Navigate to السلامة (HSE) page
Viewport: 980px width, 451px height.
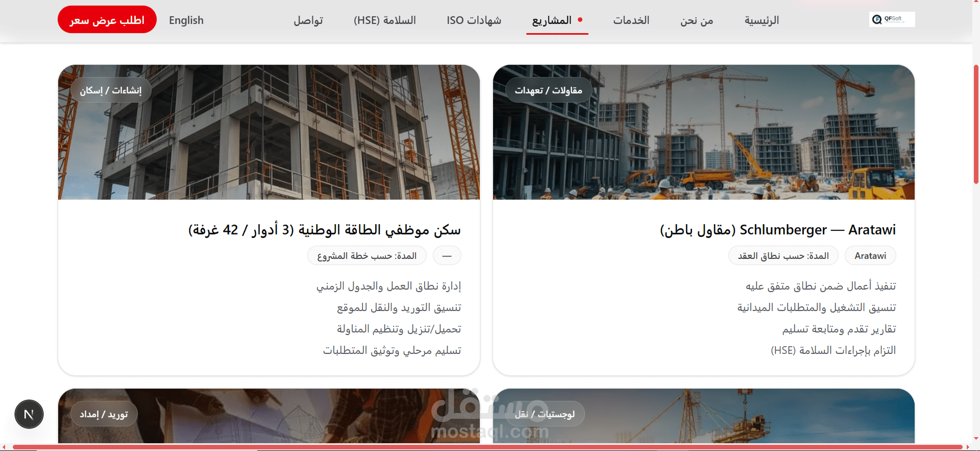(385, 20)
